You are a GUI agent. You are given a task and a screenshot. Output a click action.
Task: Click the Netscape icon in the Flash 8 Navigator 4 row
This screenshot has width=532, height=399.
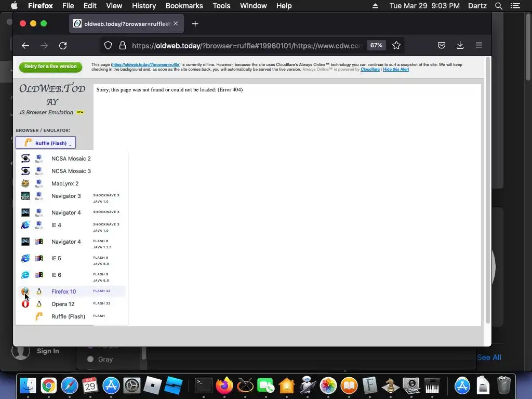tap(25, 242)
